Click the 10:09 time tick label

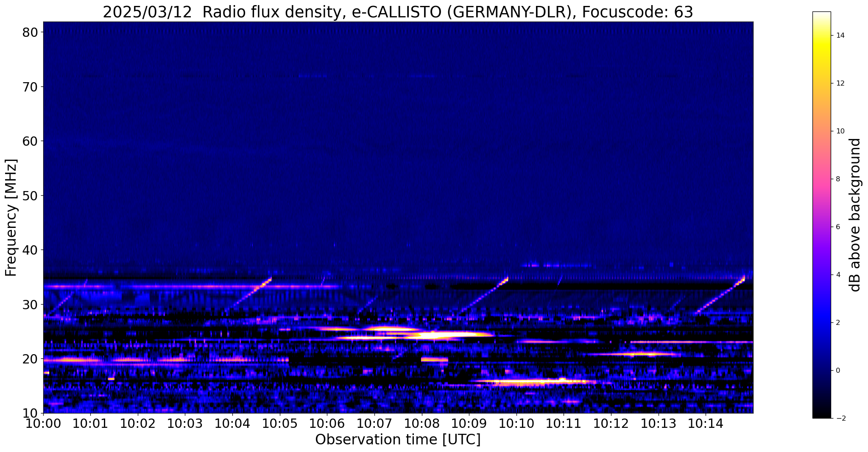coord(469,423)
